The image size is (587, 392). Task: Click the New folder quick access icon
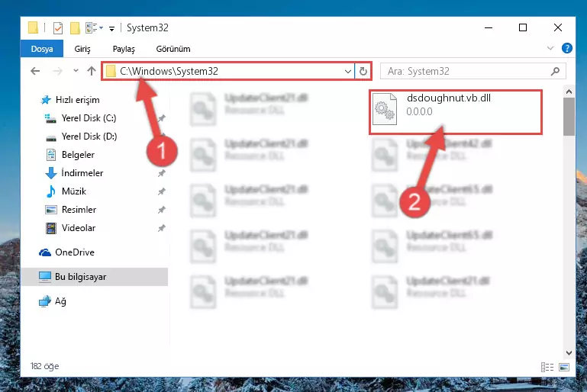click(x=75, y=28)
